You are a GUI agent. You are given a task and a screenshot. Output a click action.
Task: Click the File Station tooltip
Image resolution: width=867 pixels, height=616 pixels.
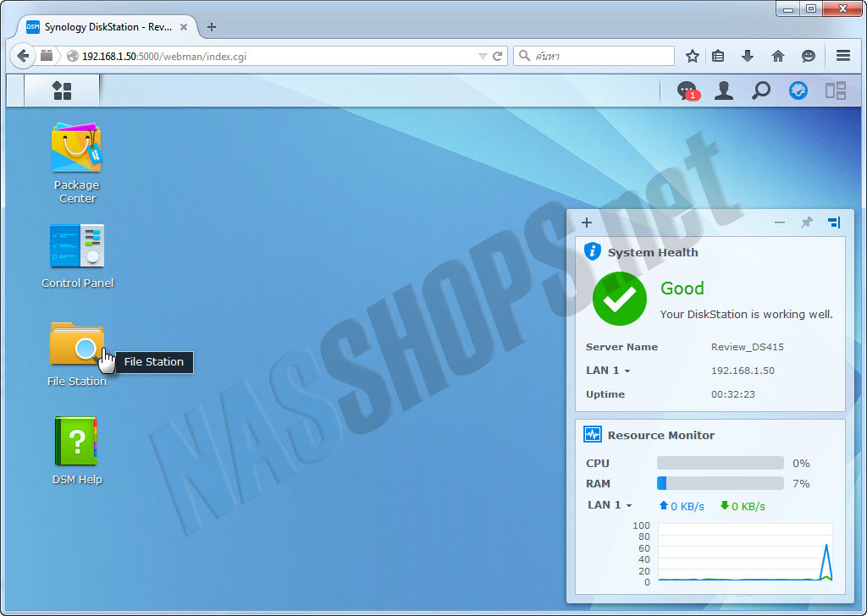(154, 362)
